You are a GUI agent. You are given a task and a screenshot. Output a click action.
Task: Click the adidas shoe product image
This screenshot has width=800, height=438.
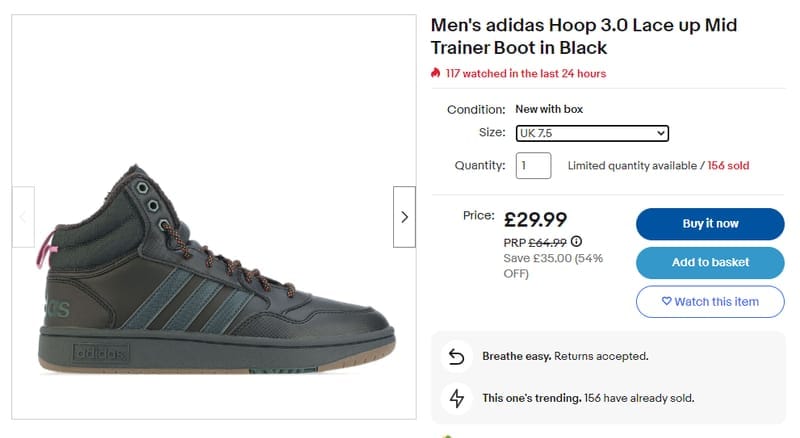pyautogui.click(x=216, y=270)
